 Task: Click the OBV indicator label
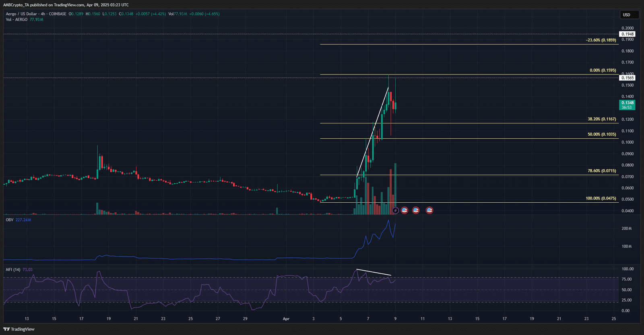[9, 220]
